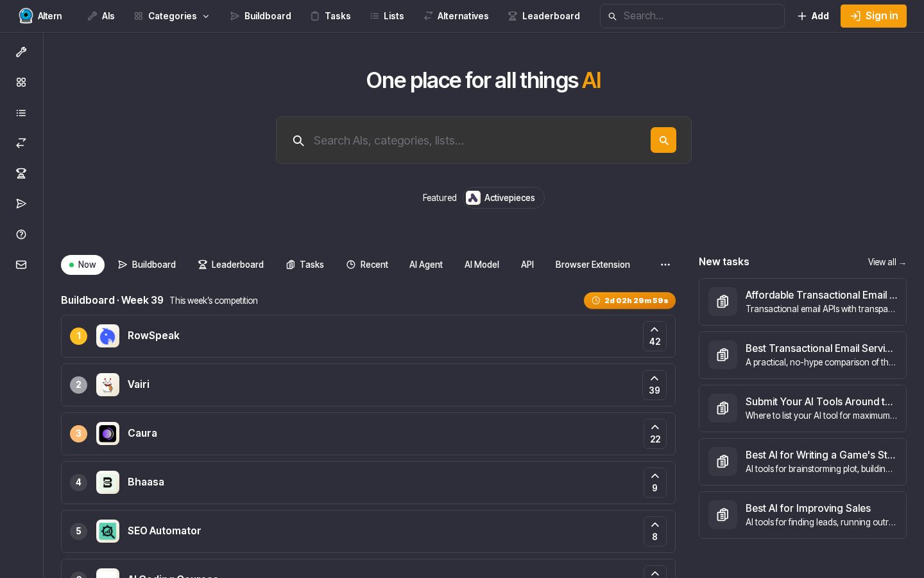The width and height of the screenshot is (924, 578).
Task: Select the AI Model filter tab
Action: 482,265
